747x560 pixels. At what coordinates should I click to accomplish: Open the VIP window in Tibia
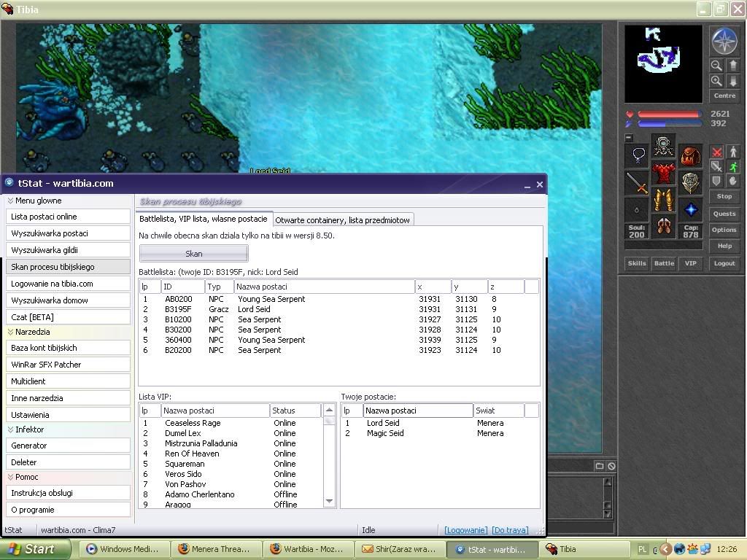click(690, 263)
